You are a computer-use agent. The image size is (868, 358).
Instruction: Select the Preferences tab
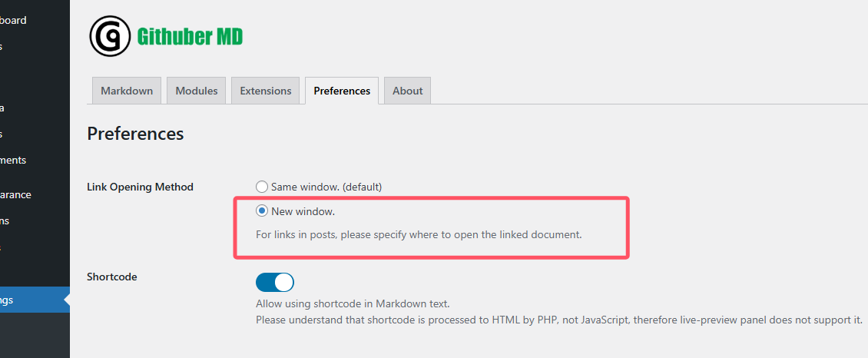coord(342,91)
